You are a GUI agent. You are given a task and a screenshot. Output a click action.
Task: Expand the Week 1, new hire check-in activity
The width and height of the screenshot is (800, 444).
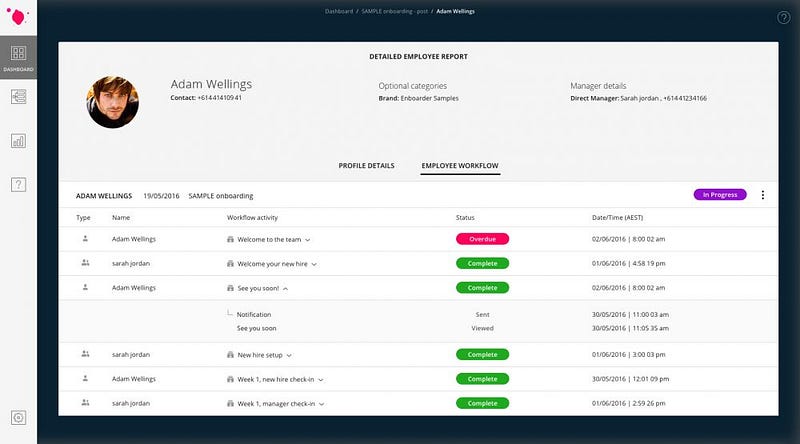click(x=320, y=380)
